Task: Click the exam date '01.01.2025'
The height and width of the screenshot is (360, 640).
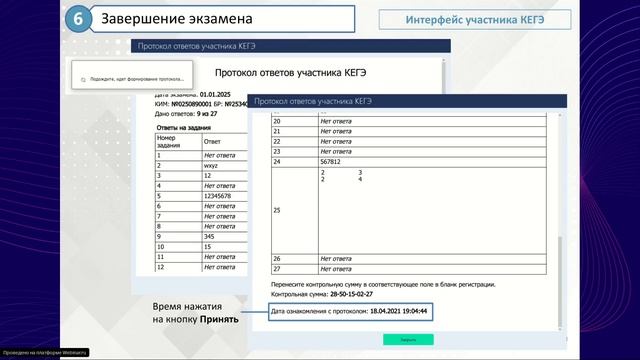Action: 215,95
